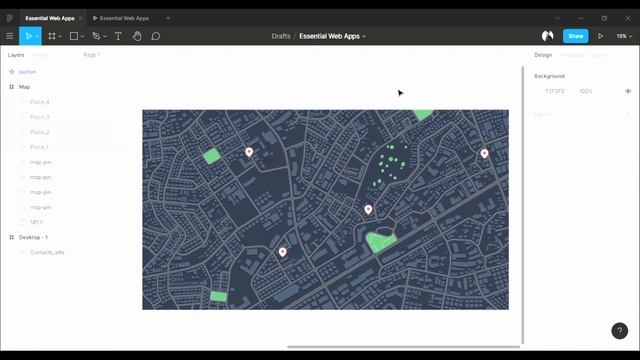Select the Comment tool
640x360 pixels.
pyautogui.click(x=156, y=36)
